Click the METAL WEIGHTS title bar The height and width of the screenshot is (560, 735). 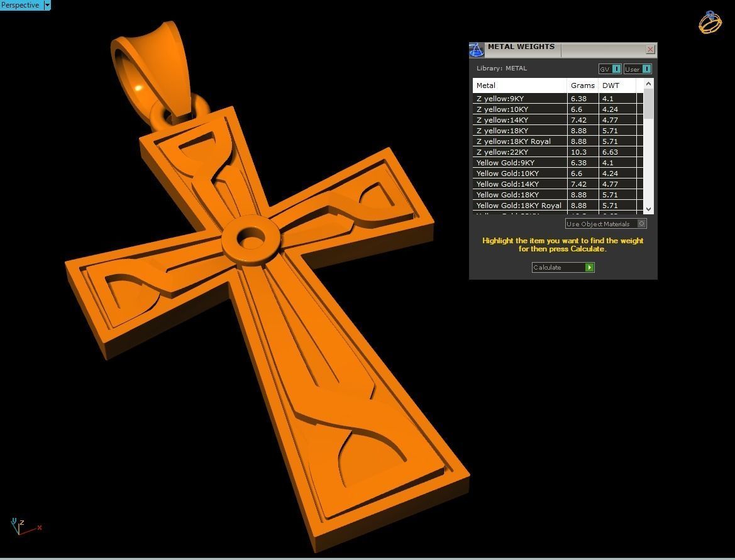(x=563, y=50)
